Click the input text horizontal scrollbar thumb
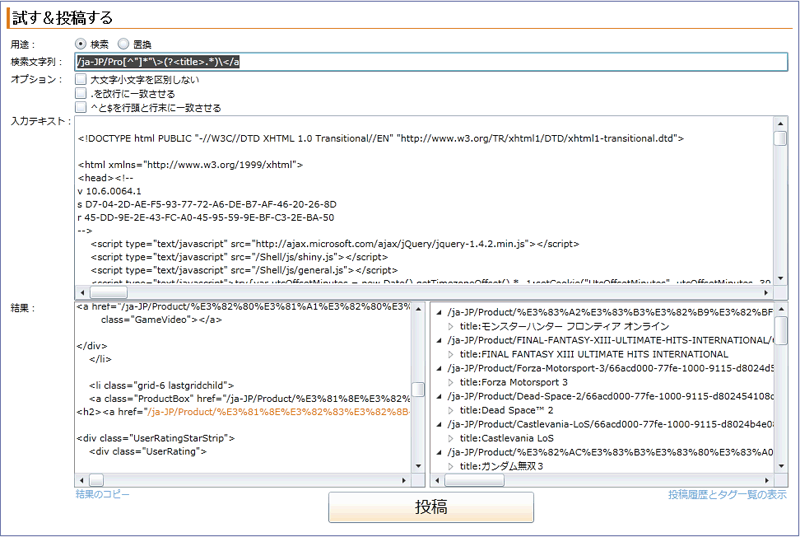Viewport: 800px width, 537px height. pyautogui.click(x=109, y=293)
